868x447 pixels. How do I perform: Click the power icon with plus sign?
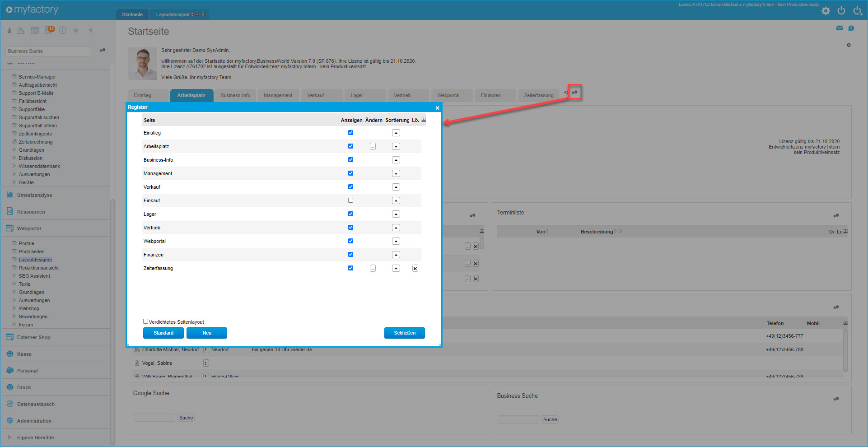tap(857, 10)
